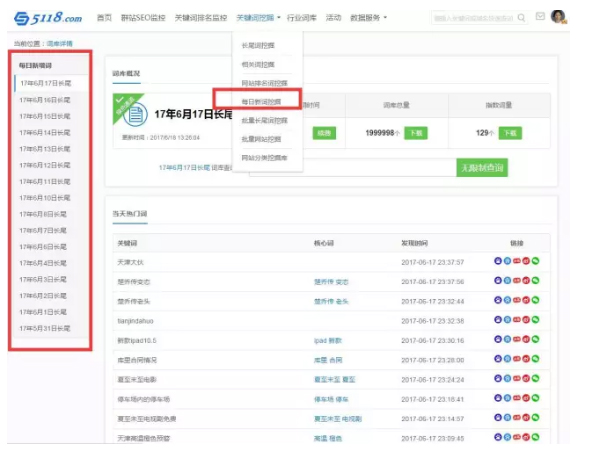Expand the 关键词挖掘 dropdown menu
600x460 pixels.
(x=258, y=18)
